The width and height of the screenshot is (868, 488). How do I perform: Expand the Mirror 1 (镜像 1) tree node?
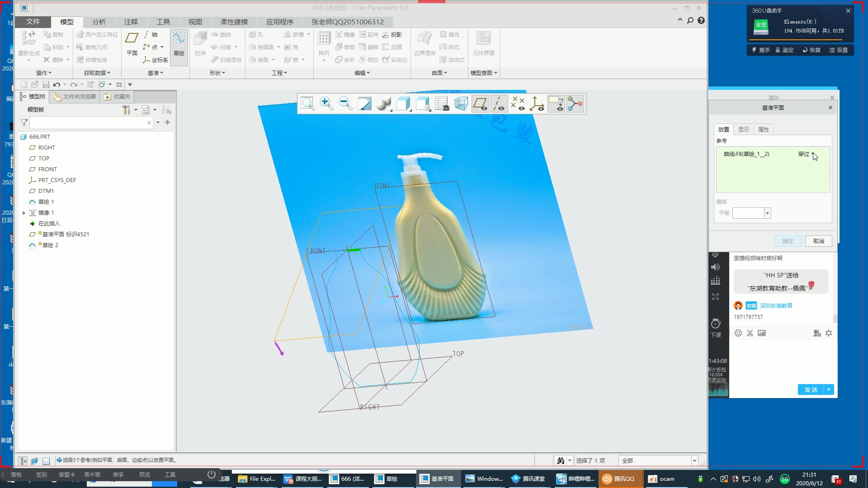24,213
